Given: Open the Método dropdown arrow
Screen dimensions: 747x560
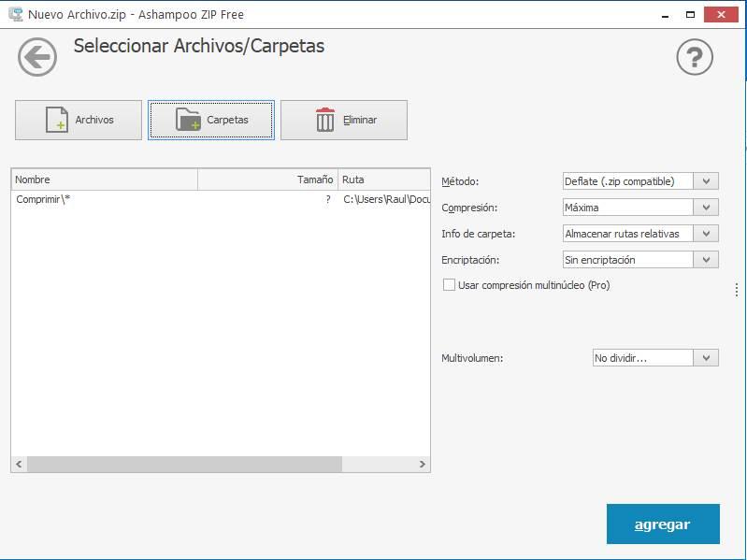Looking at the screenshot, I should coord(706,181).
